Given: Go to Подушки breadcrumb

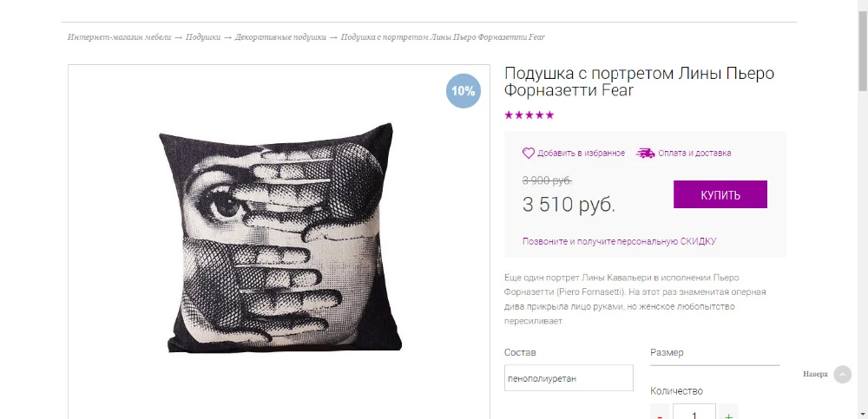Looking at the screenshot, I should point(203,37).
